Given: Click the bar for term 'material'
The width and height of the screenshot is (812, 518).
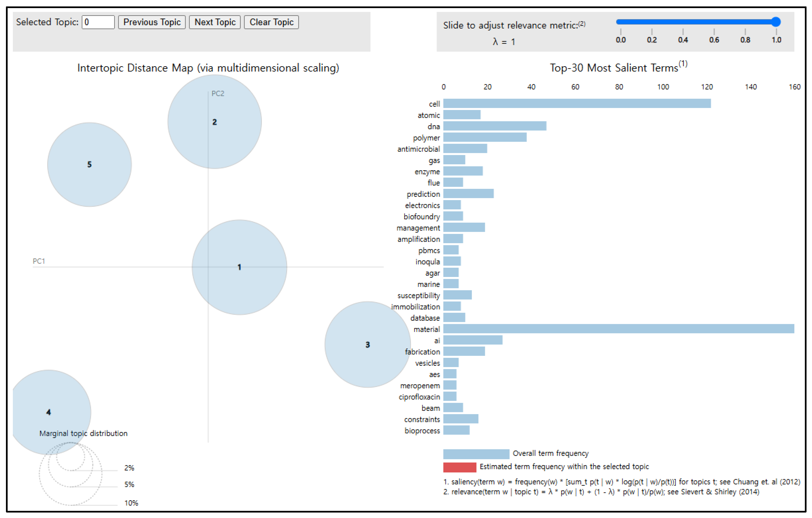Looking at the screenshot, I should [x=618, y=329].
